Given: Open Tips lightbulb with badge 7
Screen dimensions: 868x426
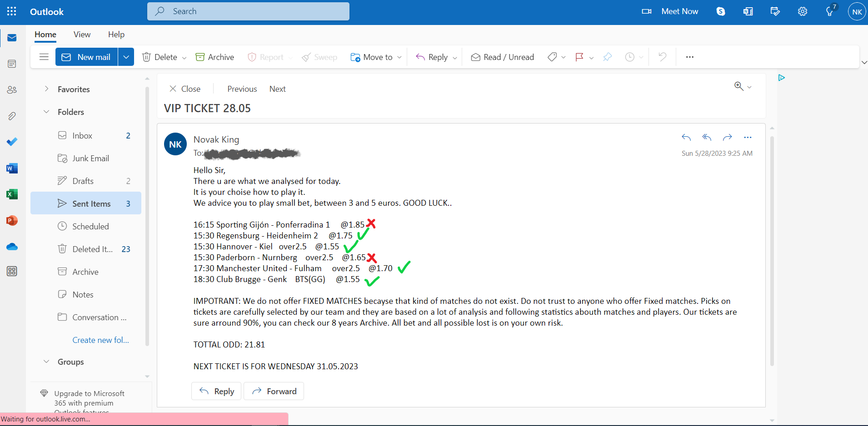Looking at the screenshot, I should [x=830, y=11].
